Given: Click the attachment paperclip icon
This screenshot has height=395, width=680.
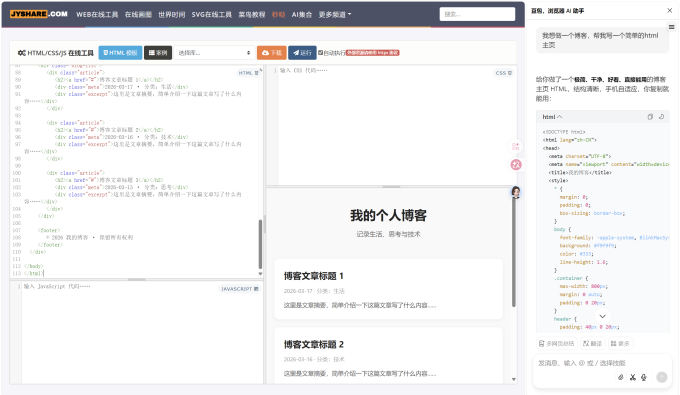Looking at the screenshot, I should tap(621, 377).
